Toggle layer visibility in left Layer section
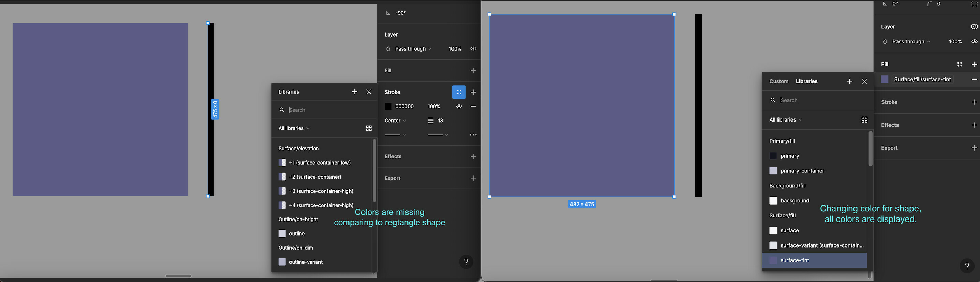 [x=473, y=49]
